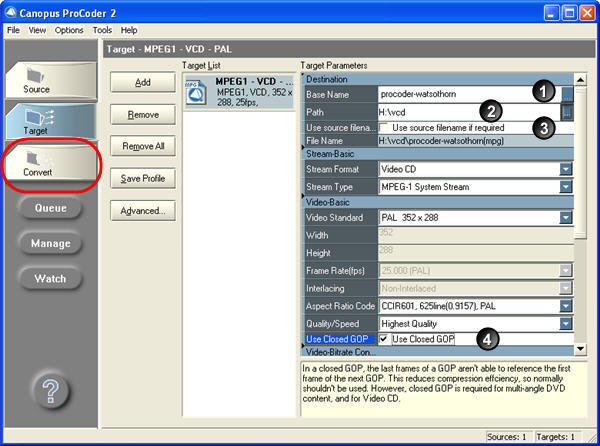Browse for Base Name file
The height and width of the screenshot is (446, 600).
(x=567, y=94)
